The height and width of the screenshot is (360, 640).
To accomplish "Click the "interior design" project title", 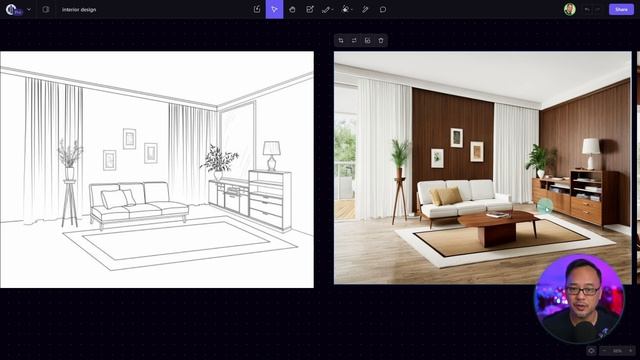I will pyautogui.click(x=79, y=9).
